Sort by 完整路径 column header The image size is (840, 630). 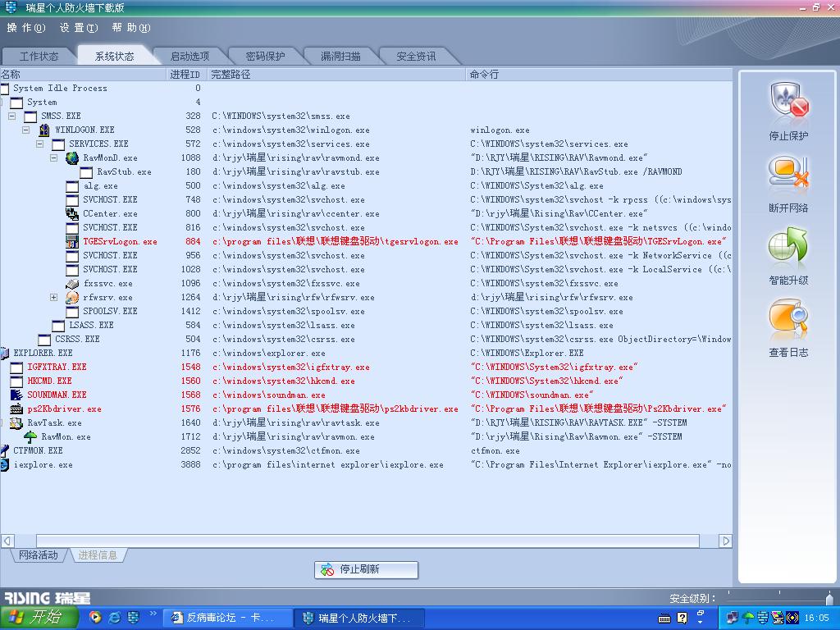[x=336, y=75]
